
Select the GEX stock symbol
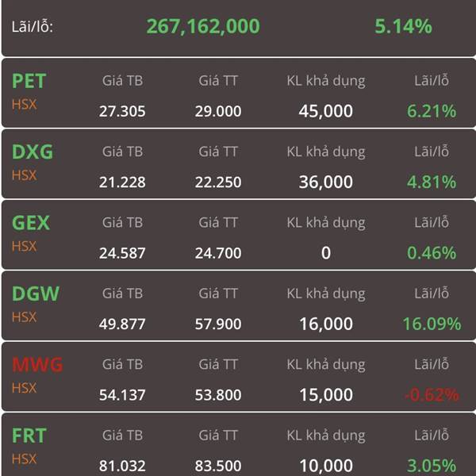point(31,223)
